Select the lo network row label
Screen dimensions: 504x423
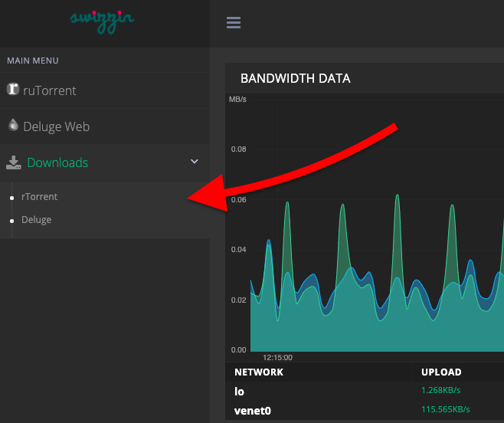point(239,392)
